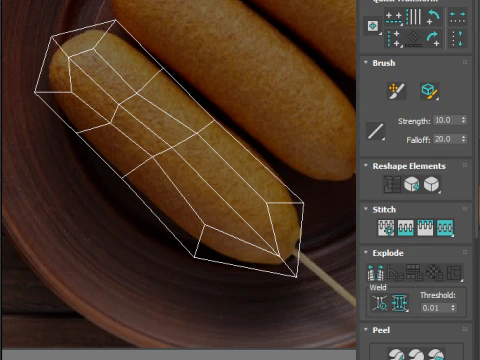Click the Stitch to Target icon
480x360 pixels.
coord(386,228)
